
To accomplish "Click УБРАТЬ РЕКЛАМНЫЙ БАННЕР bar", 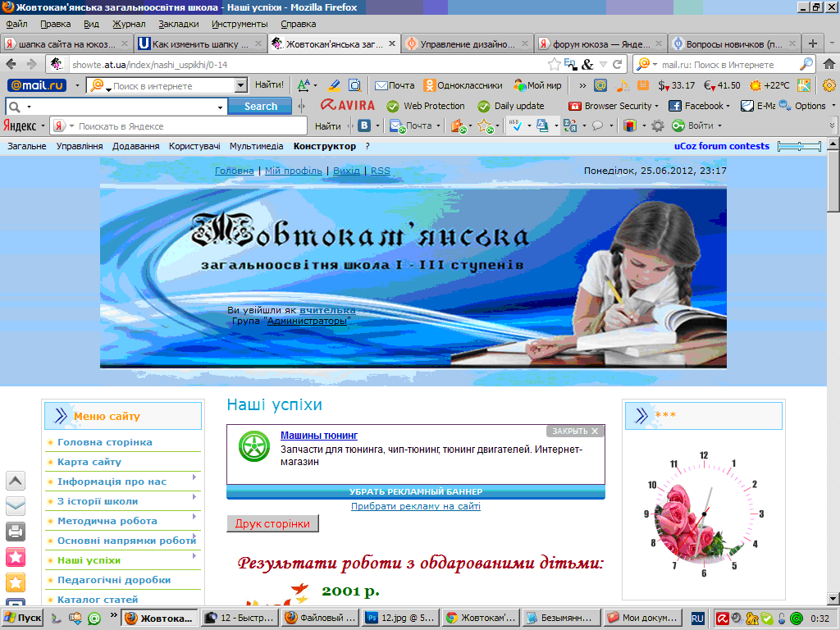I will 416,492.
